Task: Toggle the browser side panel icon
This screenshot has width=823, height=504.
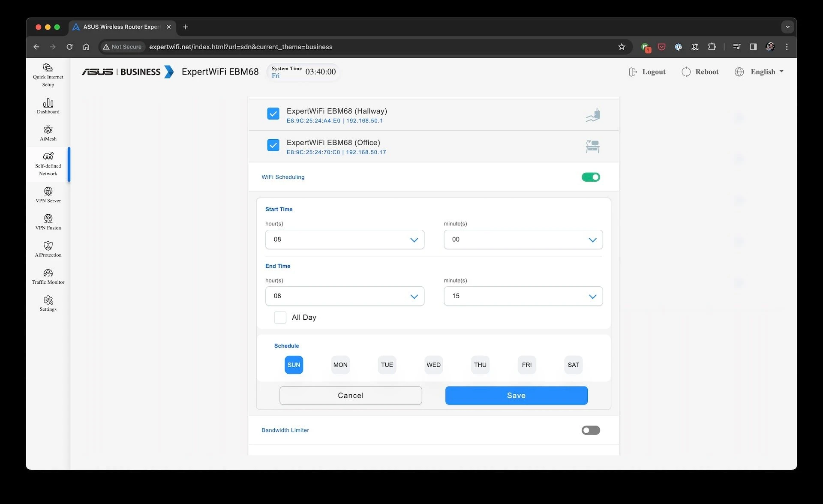Action: (x=753, y=47)
